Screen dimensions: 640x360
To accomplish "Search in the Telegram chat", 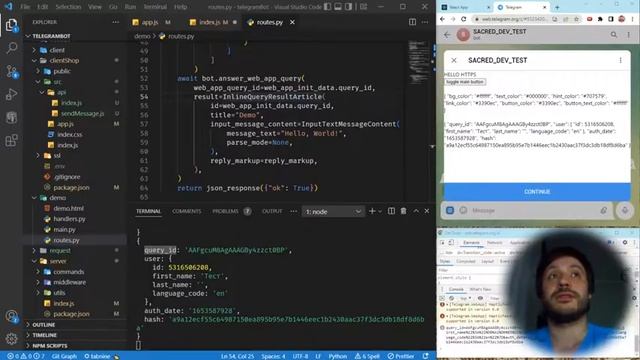I will (x=614, y=35).
